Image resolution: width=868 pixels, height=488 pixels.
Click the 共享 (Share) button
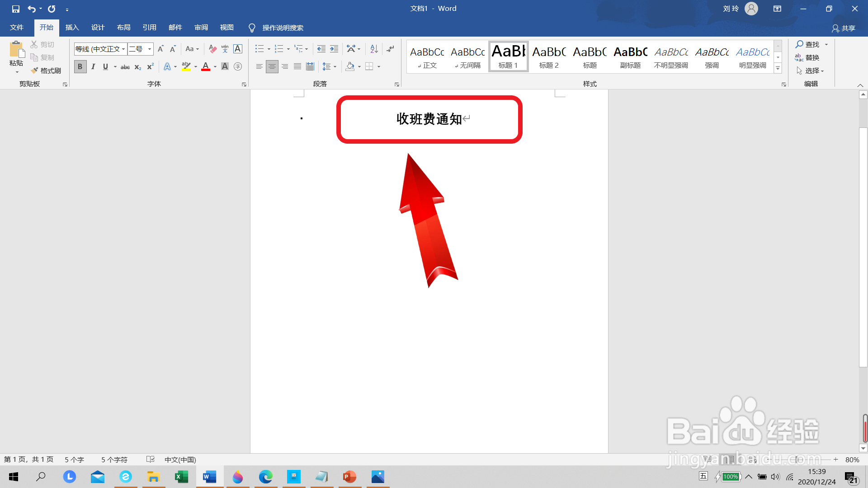tap(844, 28)
